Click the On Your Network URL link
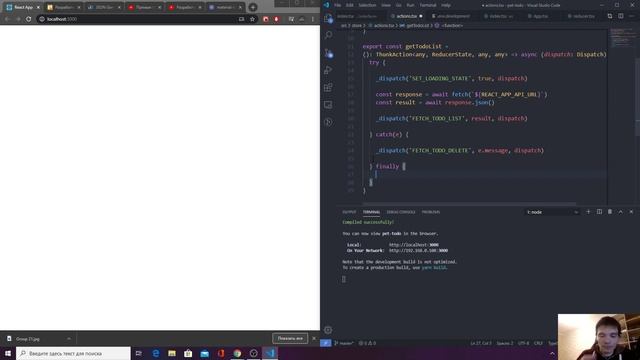Viewport: 640px width, 360px height. point(418,251)
